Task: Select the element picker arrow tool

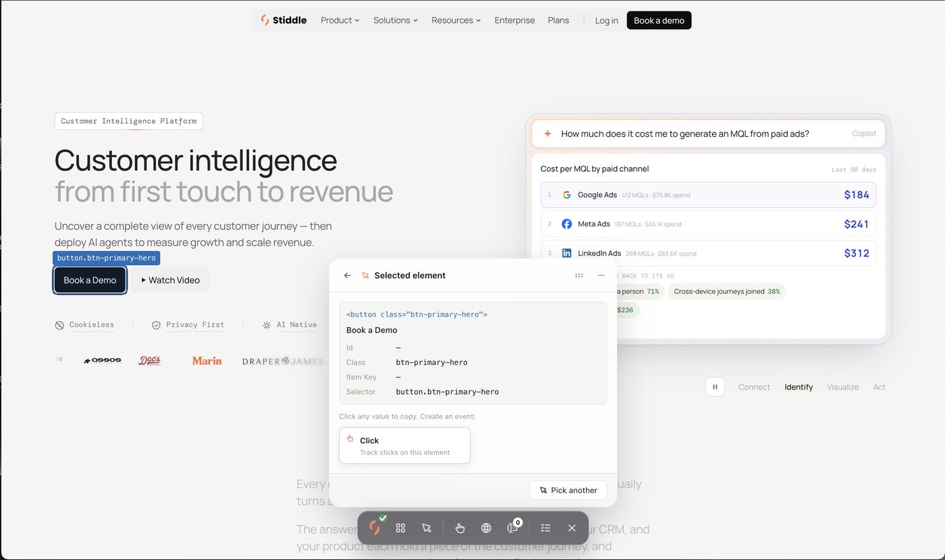Action: (427, 528)
